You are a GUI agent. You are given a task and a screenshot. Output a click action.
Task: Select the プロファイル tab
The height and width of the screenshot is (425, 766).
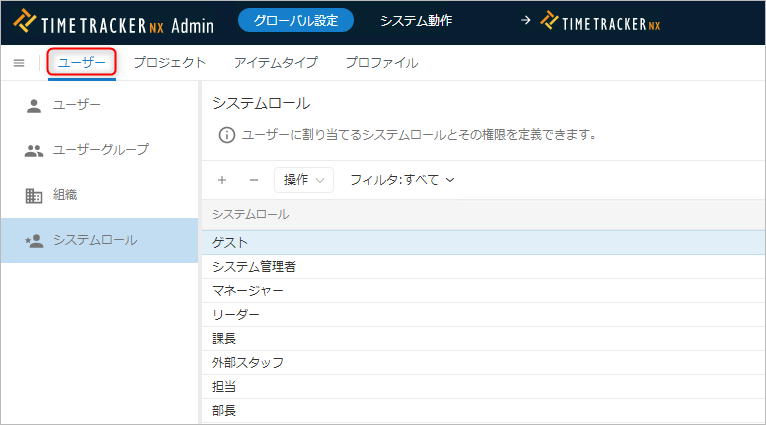(381, 63)
